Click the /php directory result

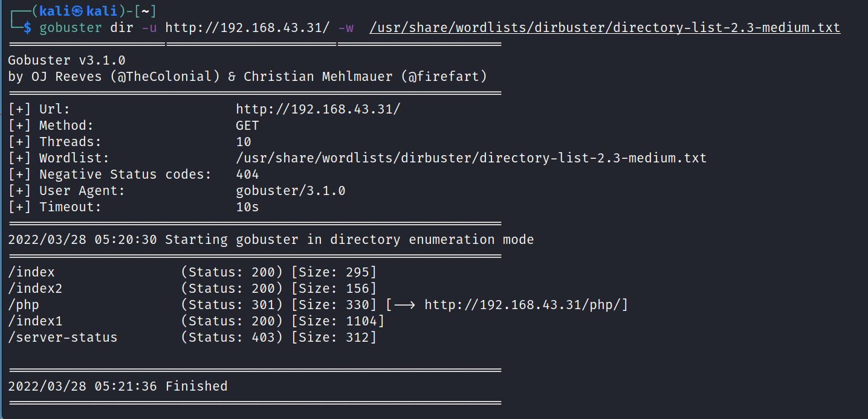[x=24, y=305]
